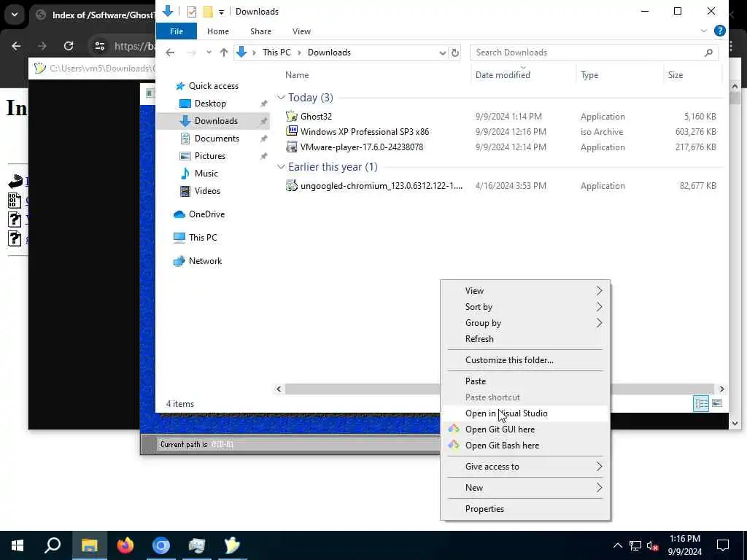Choose Refresh in context menu
Viewport: 747px width, 560px height.
[x=525, y=339]
